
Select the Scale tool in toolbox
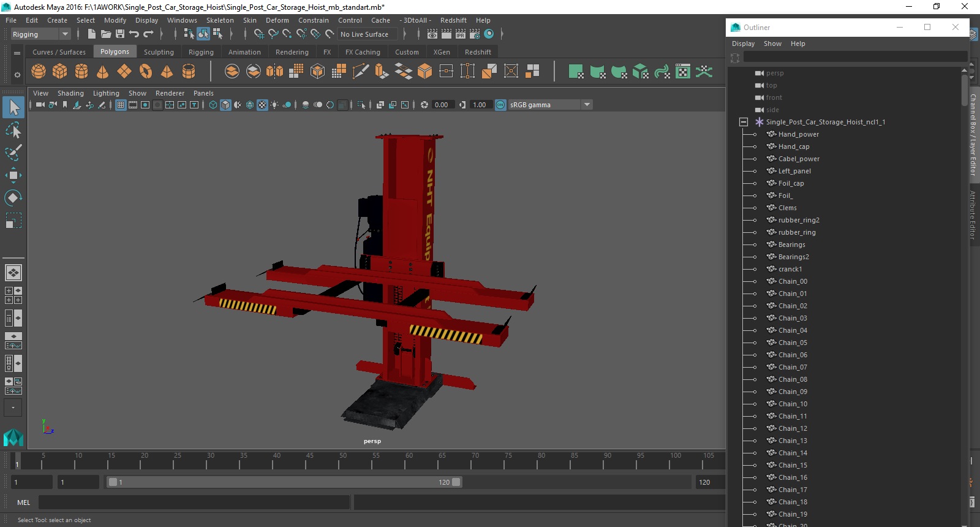point(13,220)
